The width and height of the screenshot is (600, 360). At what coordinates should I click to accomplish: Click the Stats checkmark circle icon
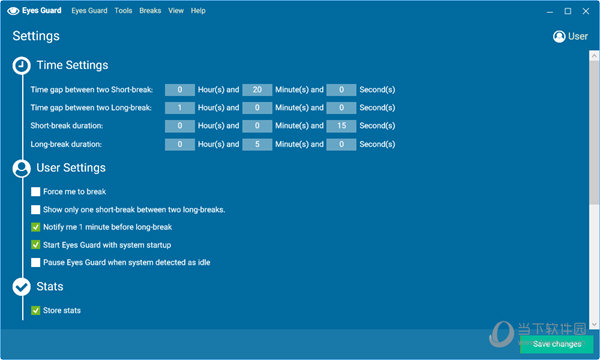(x=21, y=287)
